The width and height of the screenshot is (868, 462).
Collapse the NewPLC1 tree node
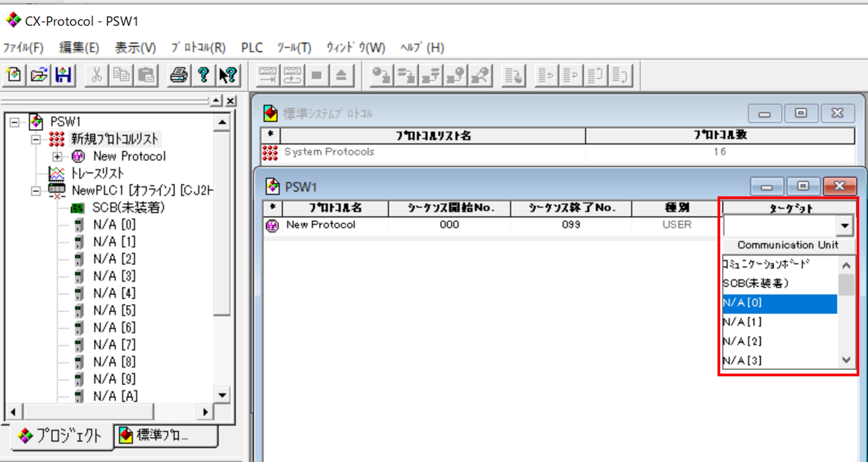point(36,191)
